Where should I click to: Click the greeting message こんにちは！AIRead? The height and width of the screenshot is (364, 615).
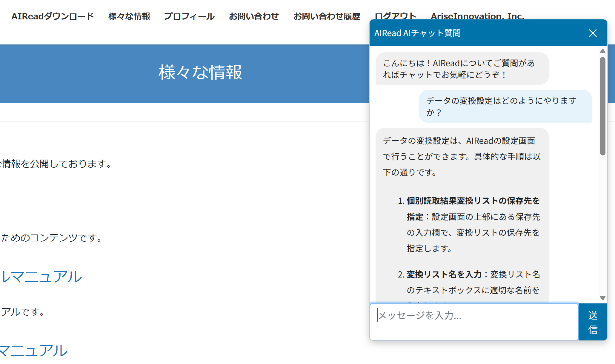pyautogui.click(x=462, y=69)
